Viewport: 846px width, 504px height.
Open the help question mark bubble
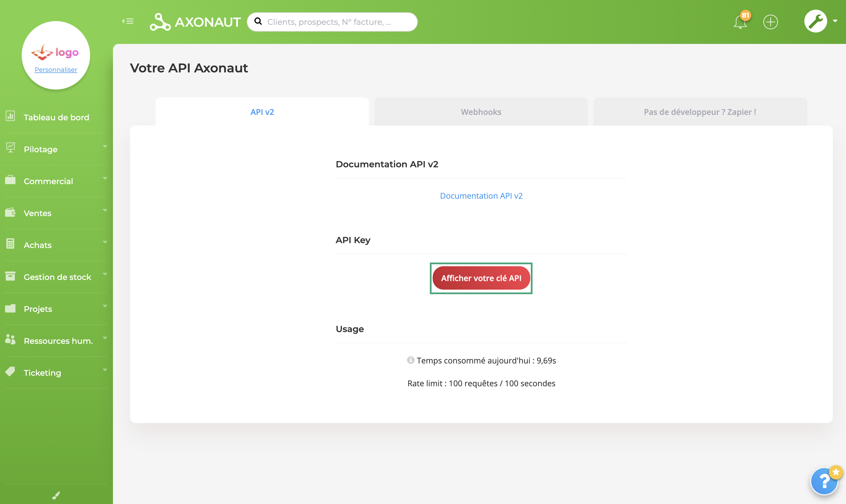pos(824,481)
